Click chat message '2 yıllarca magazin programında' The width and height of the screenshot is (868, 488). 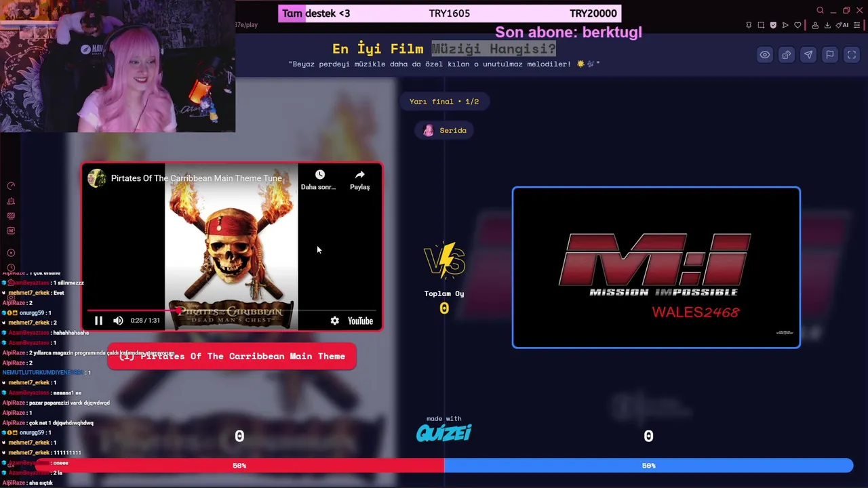[88, 353]
